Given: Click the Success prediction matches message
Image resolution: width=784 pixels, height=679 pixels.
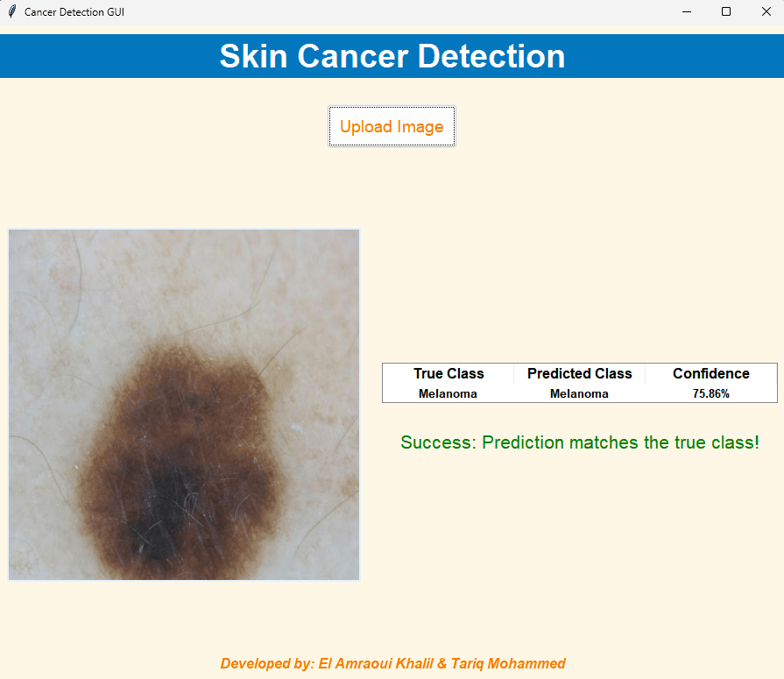Looking at the screenshot, I should (580, 442).
